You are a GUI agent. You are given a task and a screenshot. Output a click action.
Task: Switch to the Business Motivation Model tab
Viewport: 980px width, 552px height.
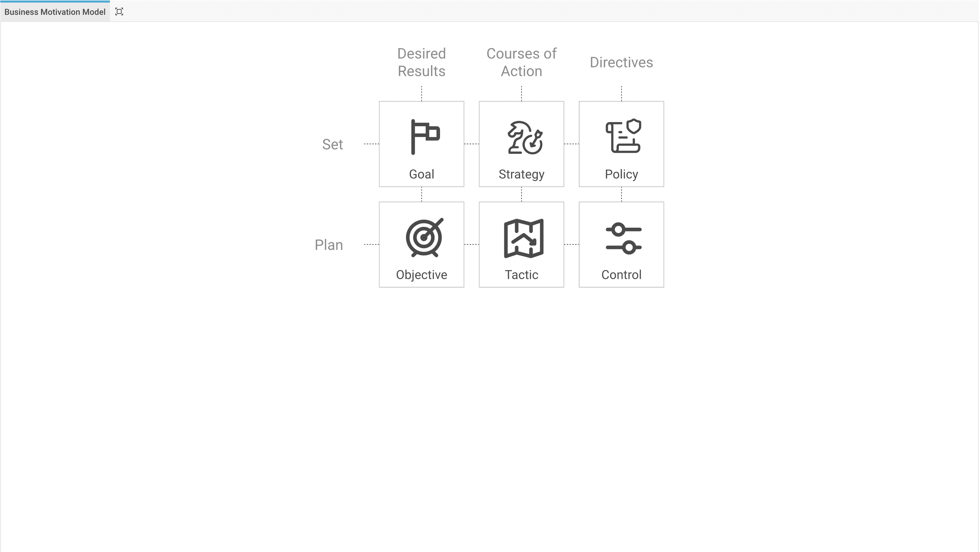click(x=55, y=12)
